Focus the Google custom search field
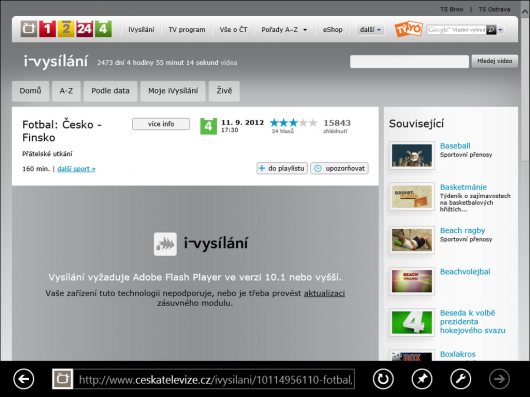 click(456, 30)
